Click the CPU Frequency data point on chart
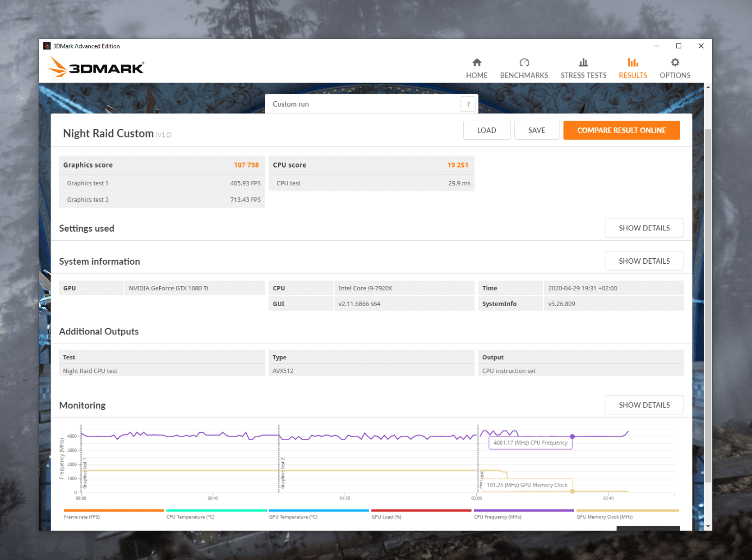 (572, 437)
